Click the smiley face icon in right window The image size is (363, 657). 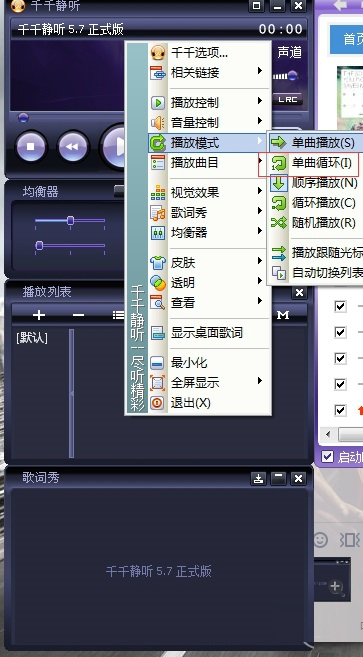click(321, 540)
